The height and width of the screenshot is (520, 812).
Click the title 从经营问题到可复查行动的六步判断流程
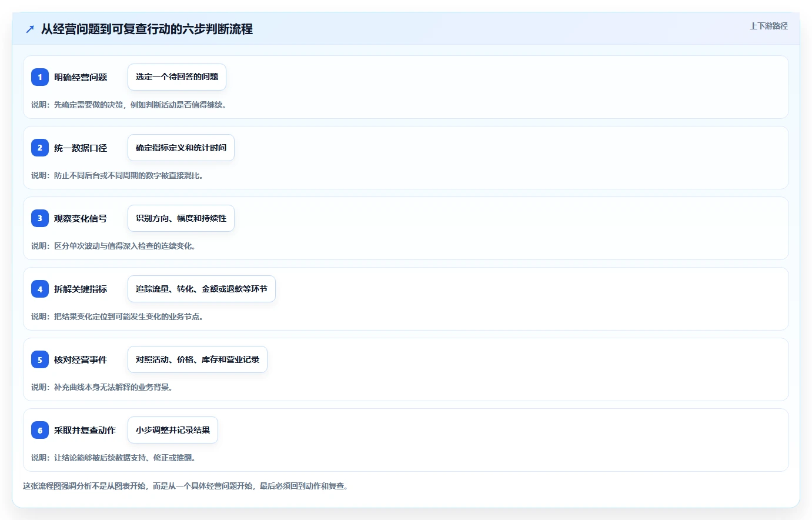click(147, 29)
